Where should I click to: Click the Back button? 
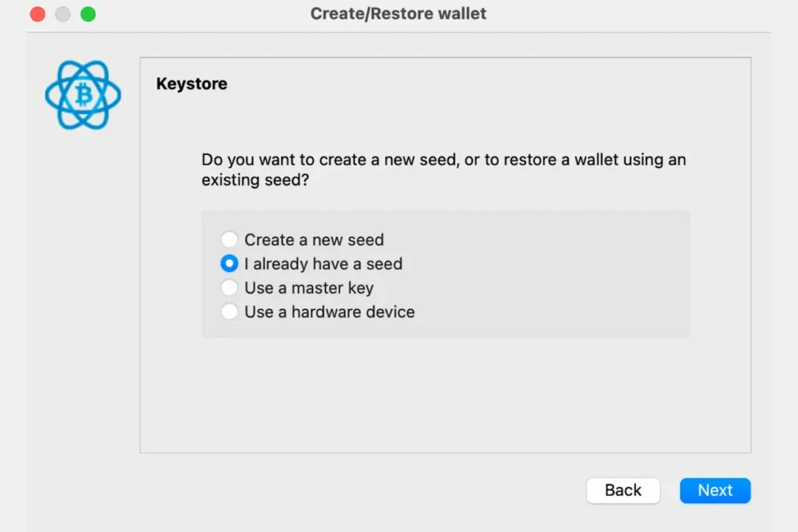(623, 490)
